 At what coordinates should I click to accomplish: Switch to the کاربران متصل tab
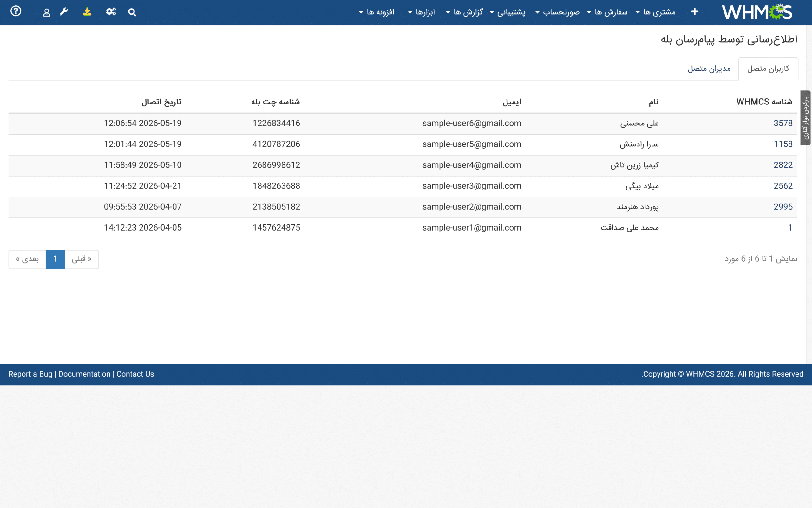coord(768,69)
